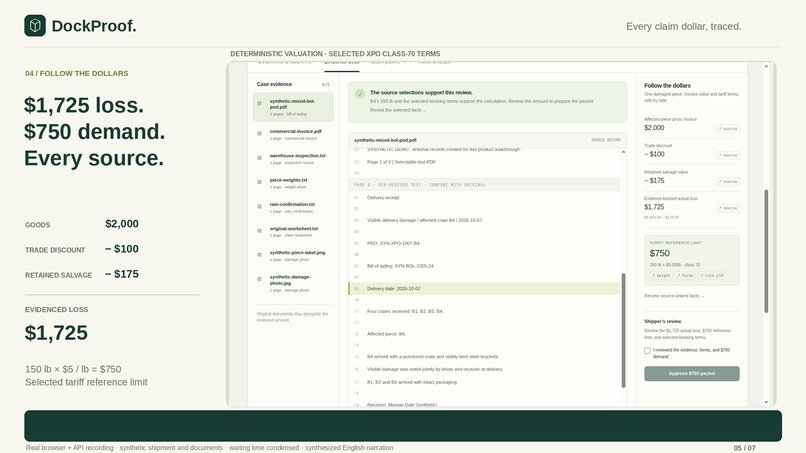Click the document viewer vertical scrollbar thumb
This screenshot has height=453, width=806.
(x=624, y=330)
